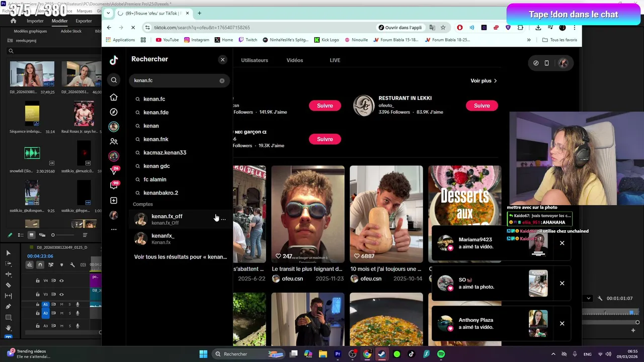Open YouTube bookmark

[167, 40]
